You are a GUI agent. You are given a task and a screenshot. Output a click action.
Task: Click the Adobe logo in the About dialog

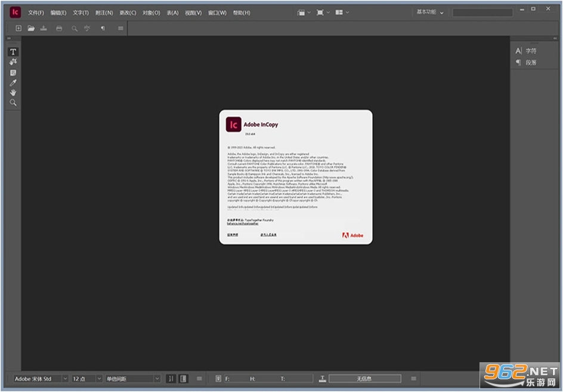[x=352, y=235]
